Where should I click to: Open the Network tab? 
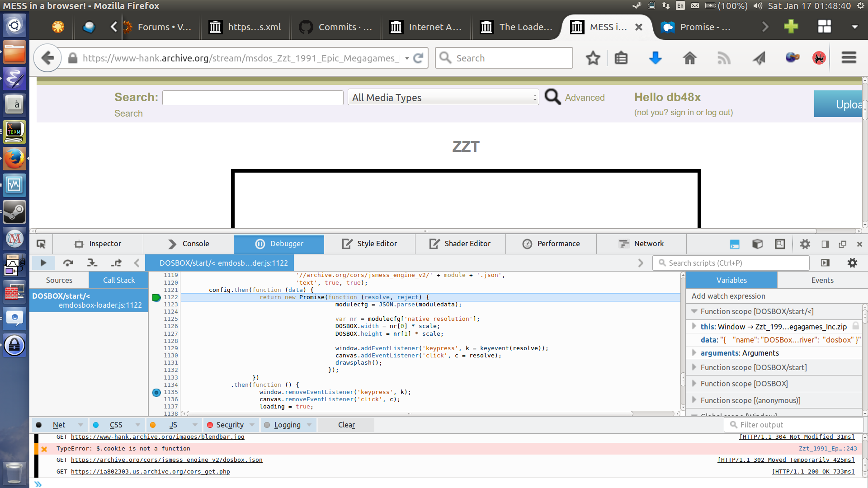coord(642,244)
